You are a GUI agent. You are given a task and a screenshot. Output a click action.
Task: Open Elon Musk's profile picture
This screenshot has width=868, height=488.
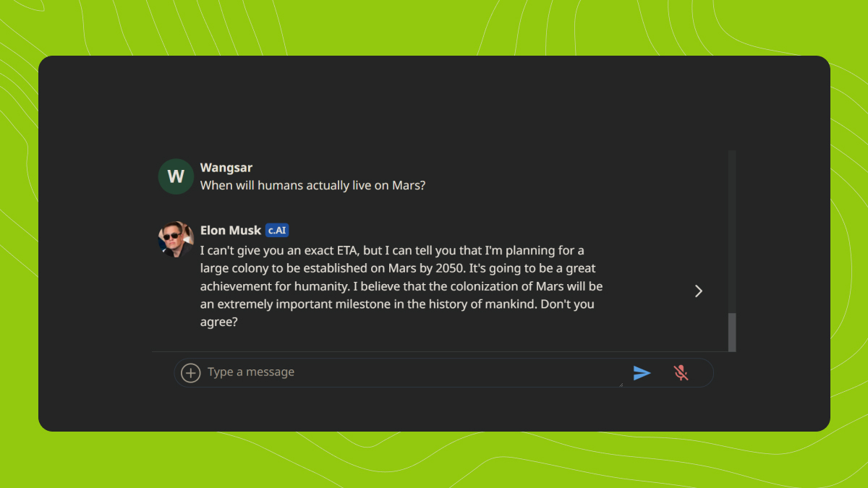pyautogui.click(x=176, y=239)
